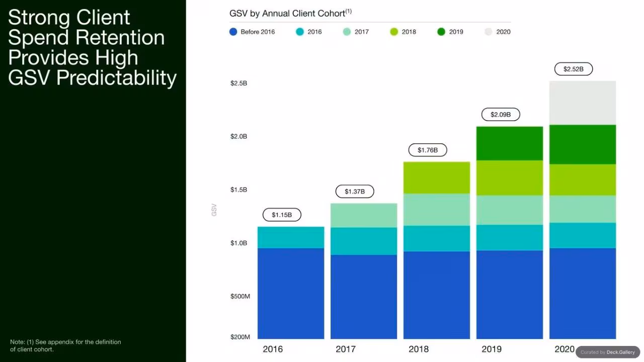Click the gray 2020 cohort segment in the 2020 bar

[x=583, y=103]
